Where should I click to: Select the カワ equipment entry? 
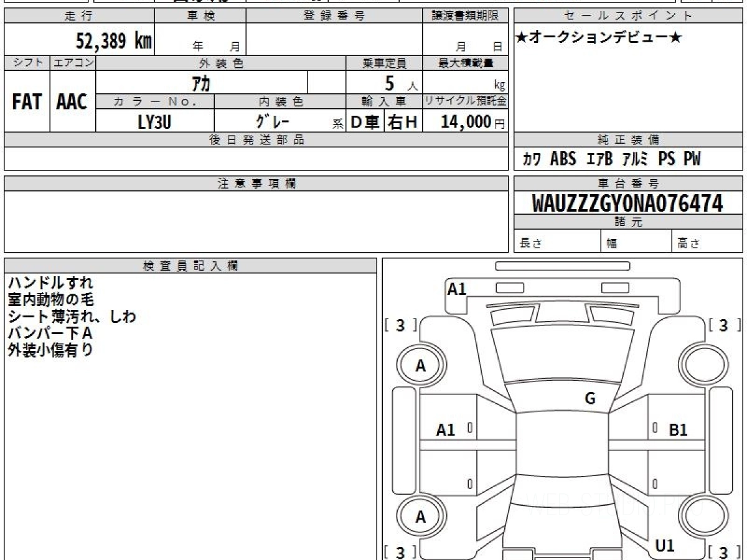pos(532,159)
